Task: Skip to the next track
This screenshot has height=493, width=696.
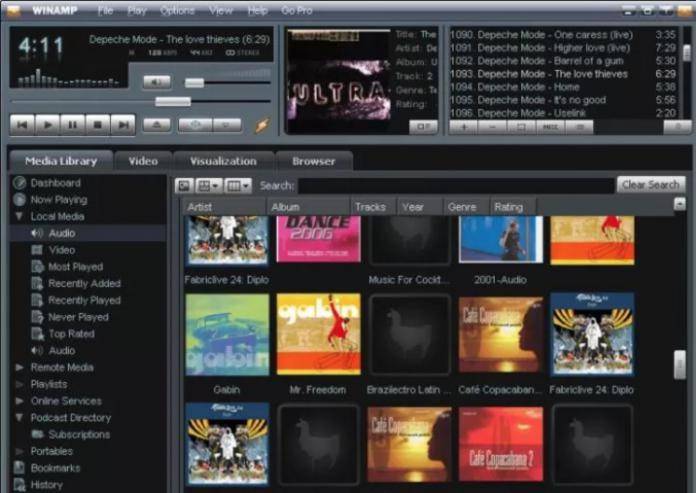Action: click(x=123, y=125)
